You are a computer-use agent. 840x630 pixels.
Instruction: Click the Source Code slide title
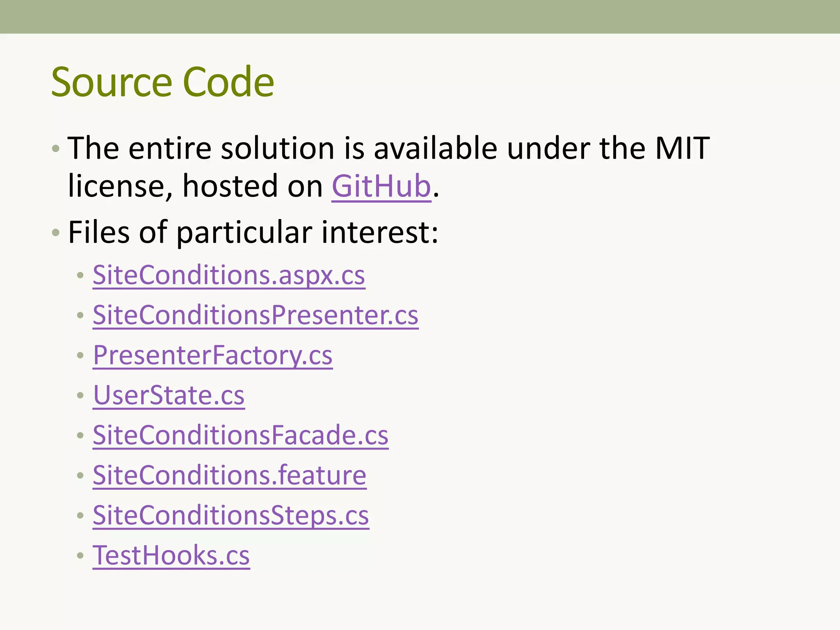(163, 82)
